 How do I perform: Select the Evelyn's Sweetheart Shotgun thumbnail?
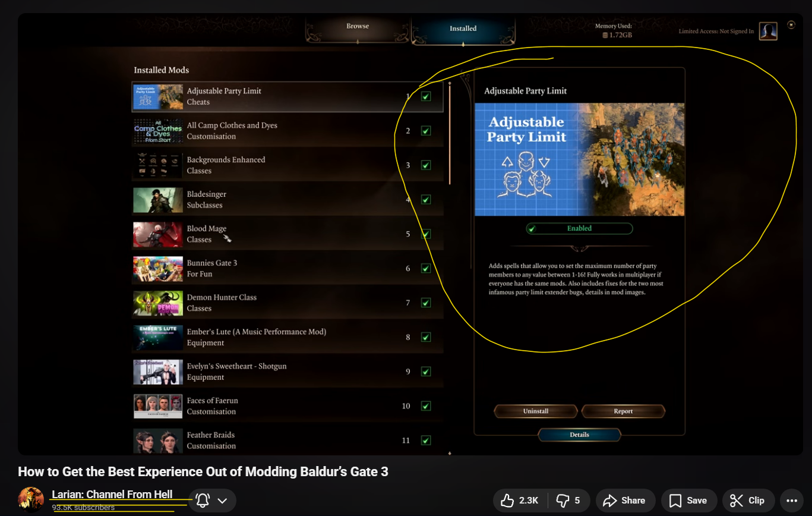(x=158, y=372)
